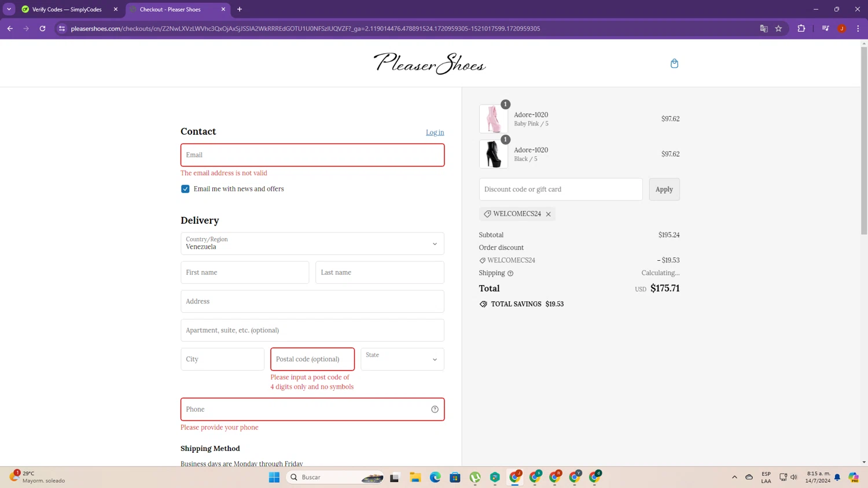The width and height of the screenshot is (868, 488).
Task: Close the Verify Codes — SimplyCodes tab
Action: pos(116,9)
